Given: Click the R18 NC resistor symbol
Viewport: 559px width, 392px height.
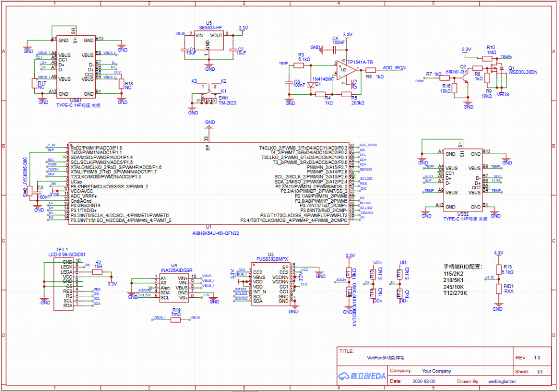Looking at the screenshot, I should [x=121, y=84].
